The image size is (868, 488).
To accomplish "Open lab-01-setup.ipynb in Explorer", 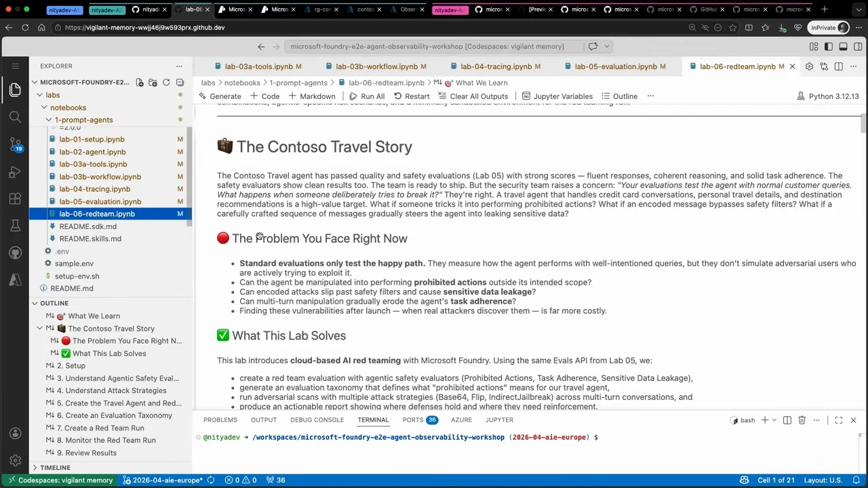I will click(x=92, y=140).
